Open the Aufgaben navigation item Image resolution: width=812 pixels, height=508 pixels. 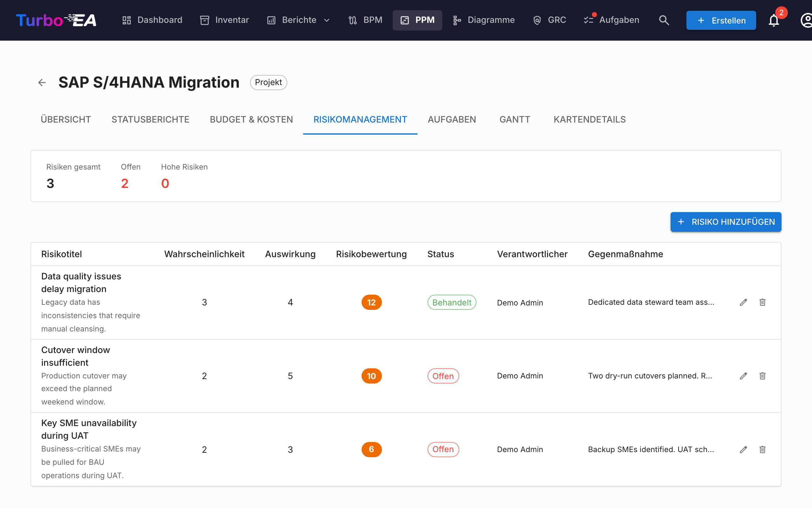pyautogui.click(x=611, y=20)
